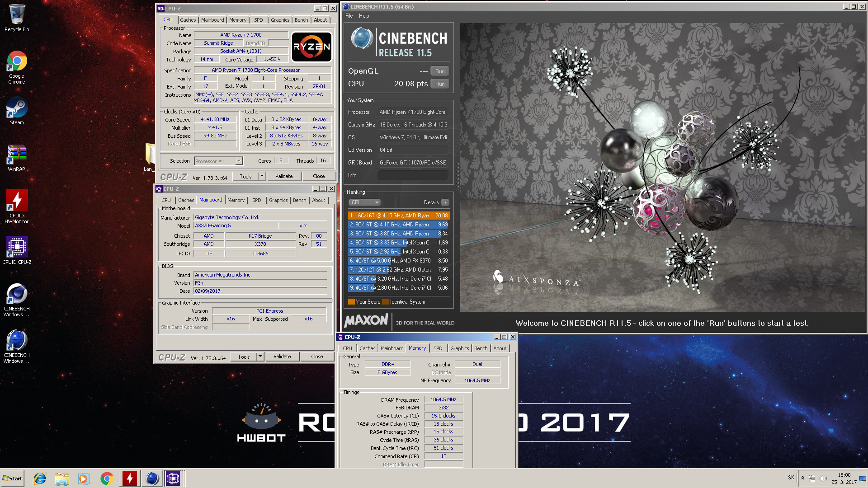The width and height of the screenshot is (868, 488).
Task: Open SPD tab in Mainboard CPU-Z window
Action: (x=257, y=200)
